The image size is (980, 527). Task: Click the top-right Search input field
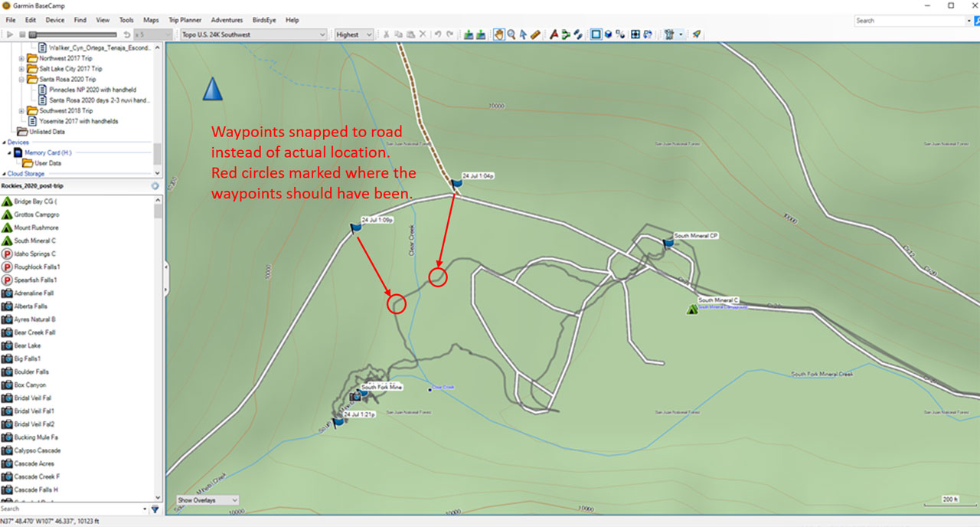pyautogui.click(x=911, y=21)
